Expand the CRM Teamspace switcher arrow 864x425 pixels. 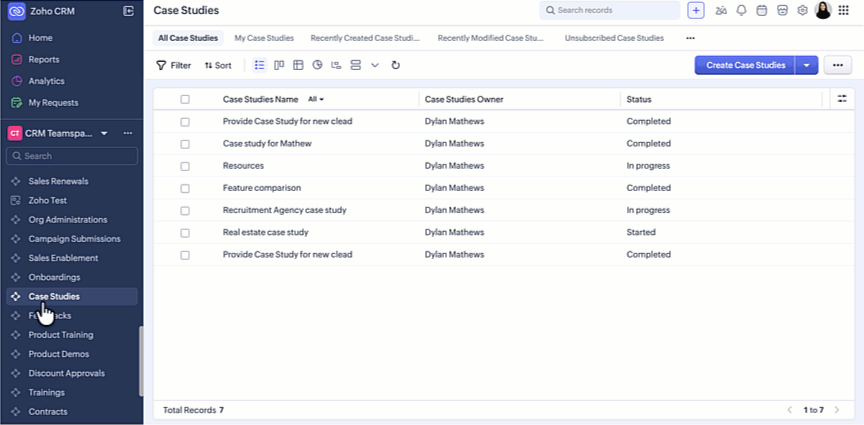(x=104, y=133)
